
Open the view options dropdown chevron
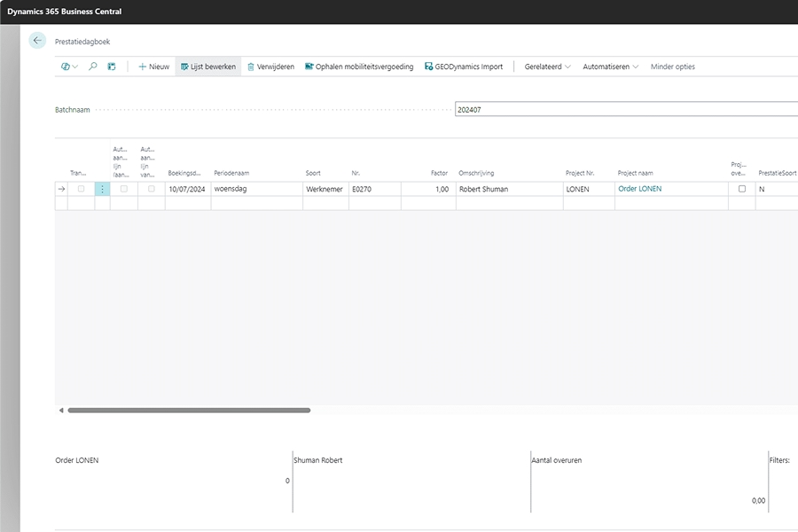[x=74, y=66]
